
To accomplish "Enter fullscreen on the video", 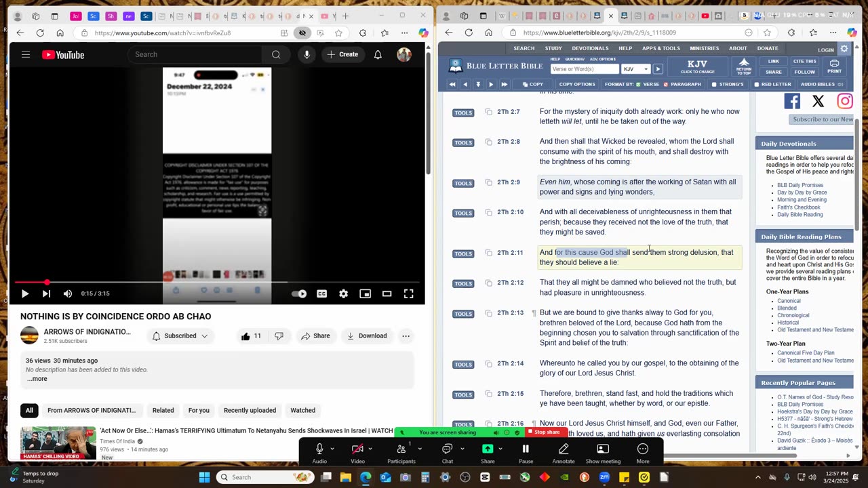I will (x=408, y=293).
